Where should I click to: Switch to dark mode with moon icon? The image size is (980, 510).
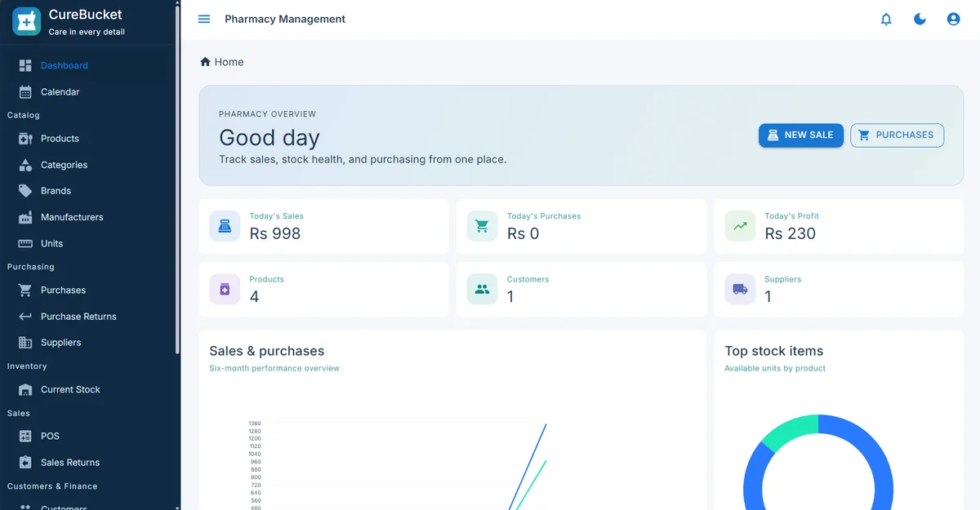920,19
